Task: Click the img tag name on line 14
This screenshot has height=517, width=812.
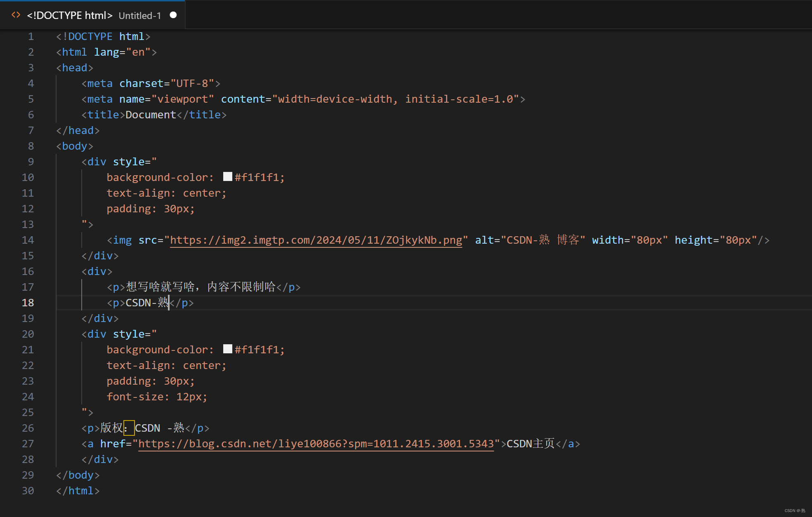Action: pyautogui.click(x=123, y=240)
